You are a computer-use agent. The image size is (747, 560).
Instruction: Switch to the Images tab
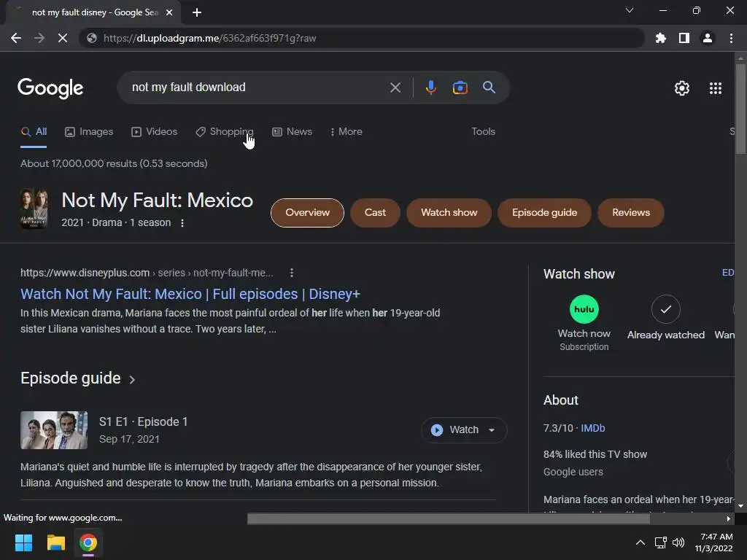coord(89,132)
